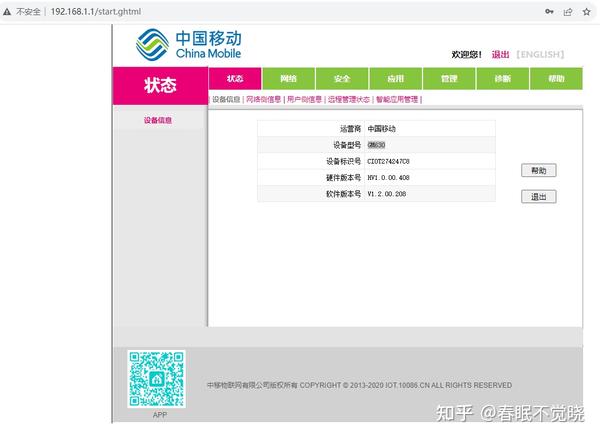Viewport: 600px width, 439px height.
Task: Open 智能应用管理 submenu link
Action: (397, 100)
